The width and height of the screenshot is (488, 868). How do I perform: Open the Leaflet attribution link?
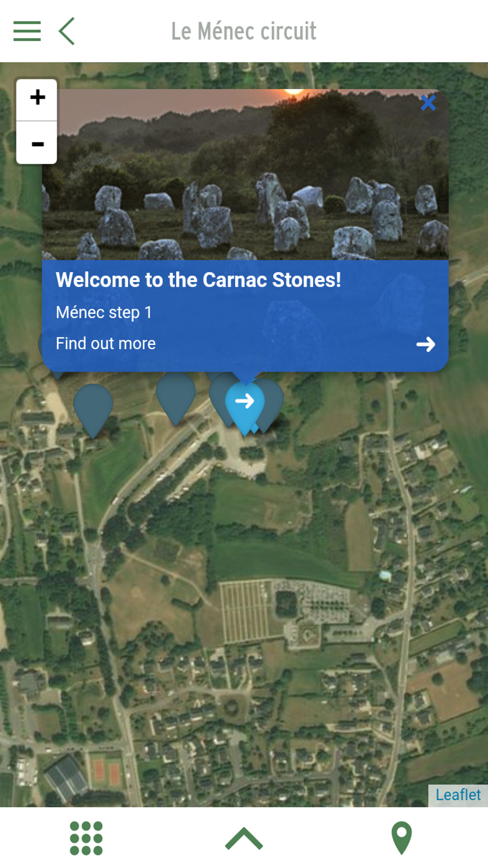458,795
